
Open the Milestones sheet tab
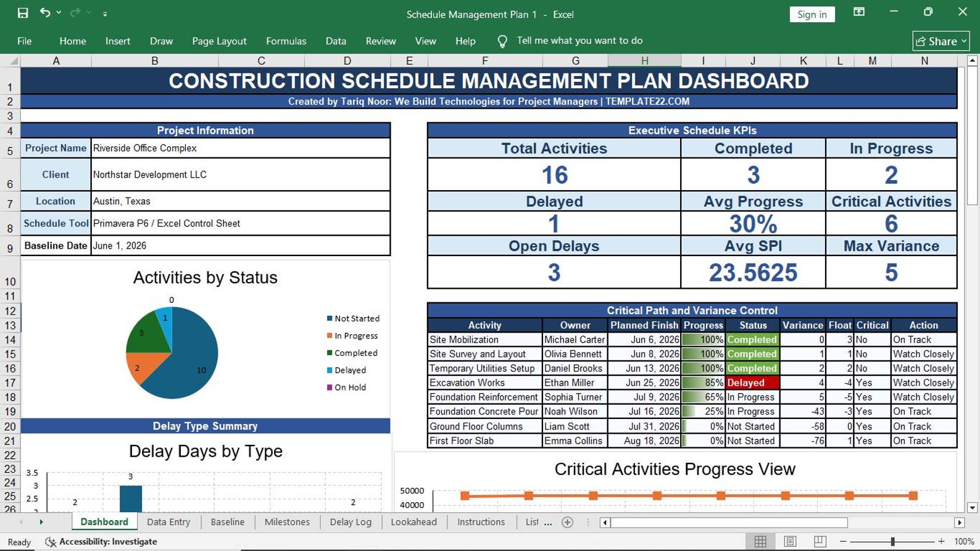pyautogui.click(x=287, y=522)
